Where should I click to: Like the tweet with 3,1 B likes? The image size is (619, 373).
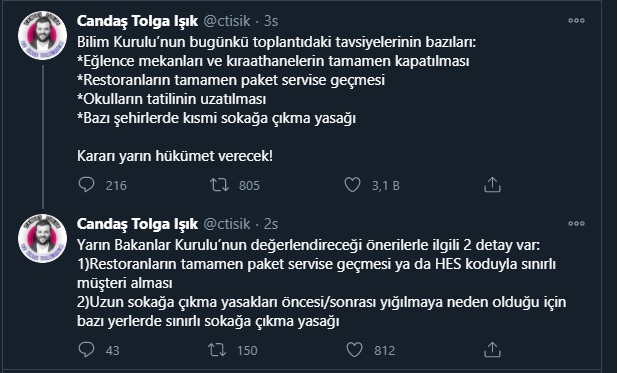coord(353,185)
